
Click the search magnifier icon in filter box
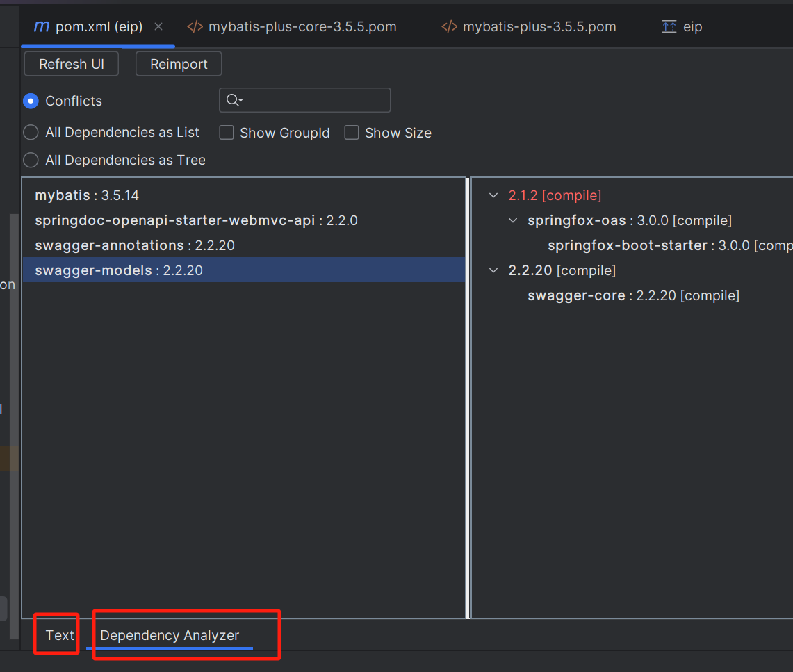coord(234,100)
